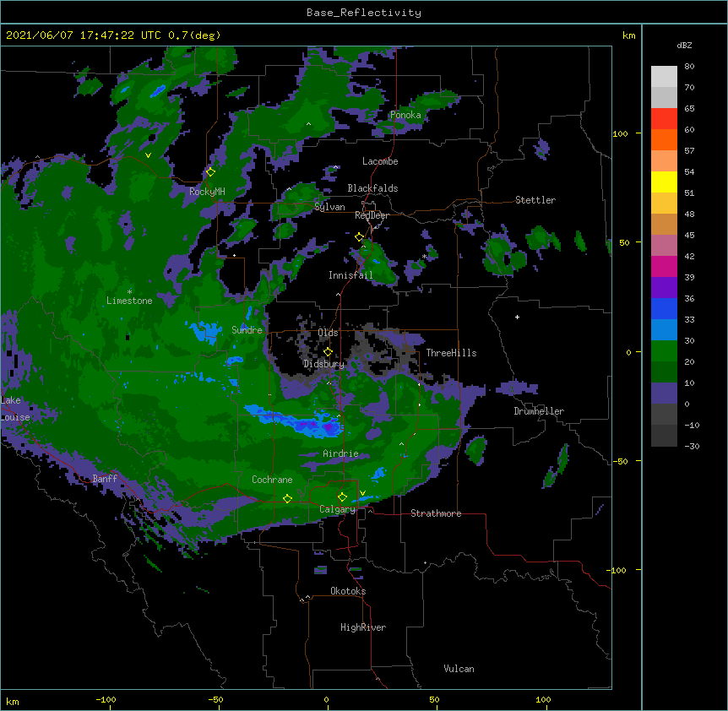Select the Olds label

pos(328,333)
